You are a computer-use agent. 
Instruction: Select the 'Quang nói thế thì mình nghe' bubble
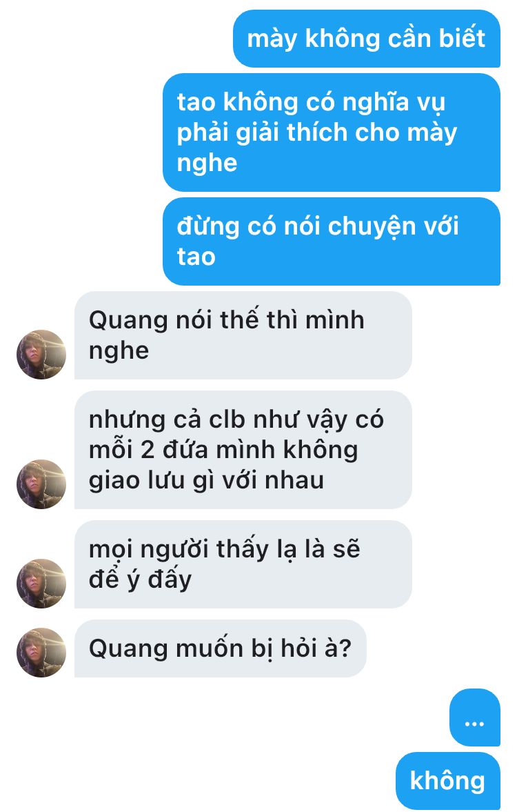click(x=243, y=335)
